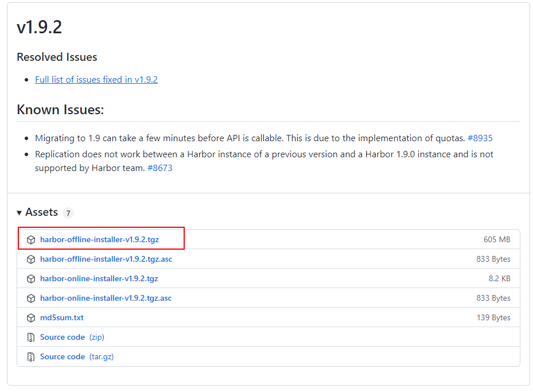
Task: Open full list of issues fixed in v1.9.2
Action: 96,80
